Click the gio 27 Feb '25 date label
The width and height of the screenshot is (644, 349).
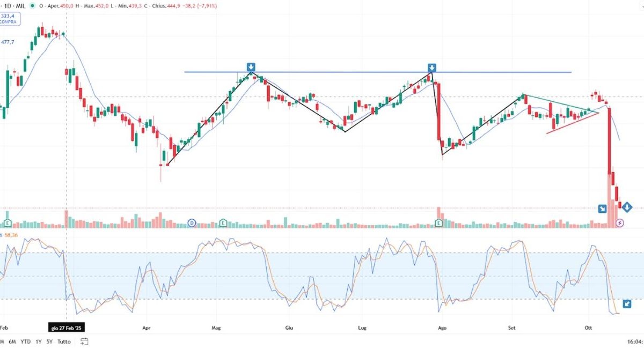tap(66, 327)
